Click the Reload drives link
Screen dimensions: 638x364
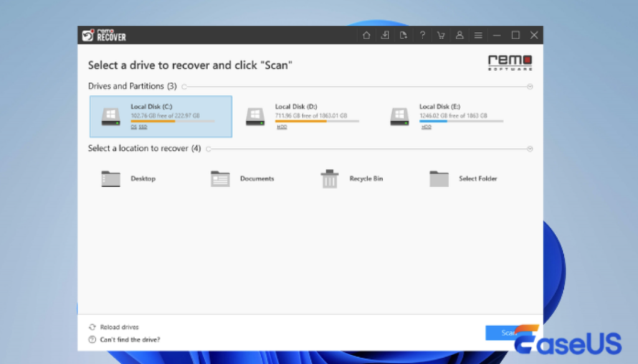click(x=118, y=327)
